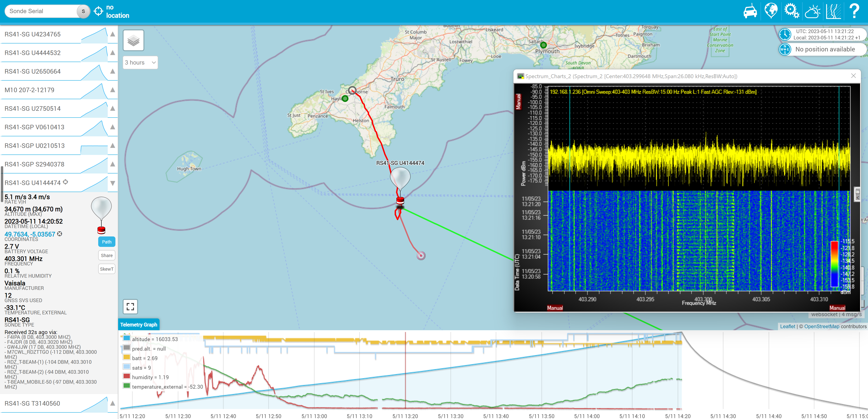The image size is (868, 419).
Task: Open the OpenStreetMap contributors link
Action: click(x=821, y=326)
